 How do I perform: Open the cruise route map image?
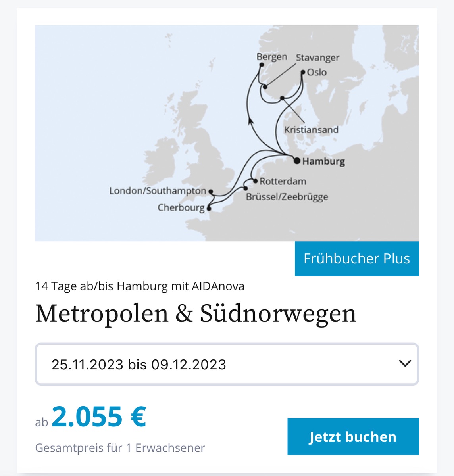click(227, 133)
